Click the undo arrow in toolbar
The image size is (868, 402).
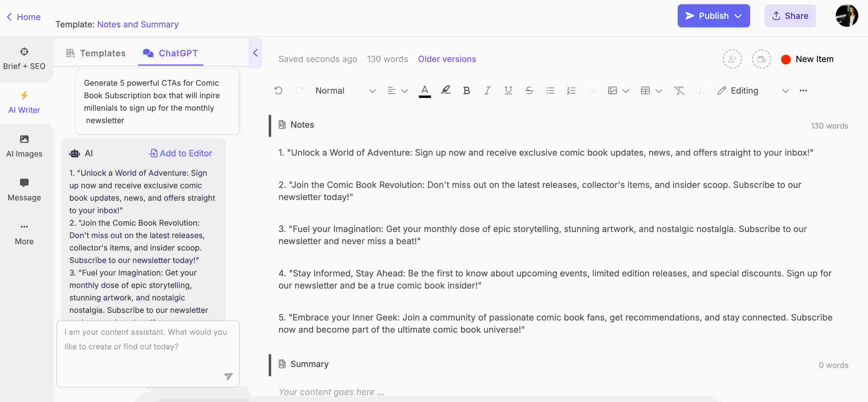(x=278, y=90)
